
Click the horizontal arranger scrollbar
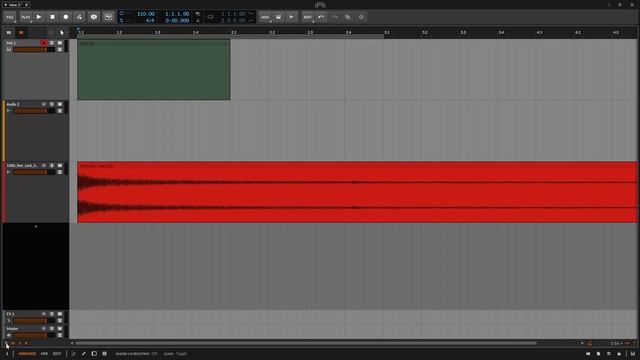click(306, 343)
